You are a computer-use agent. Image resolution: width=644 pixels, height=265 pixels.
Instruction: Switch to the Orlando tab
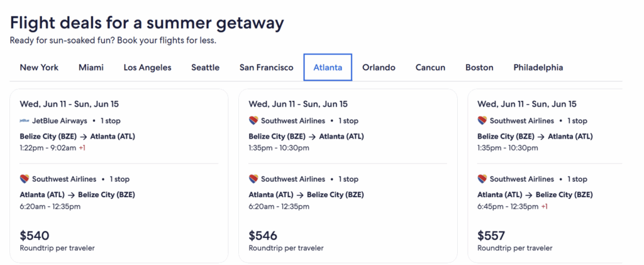point(379,67)
